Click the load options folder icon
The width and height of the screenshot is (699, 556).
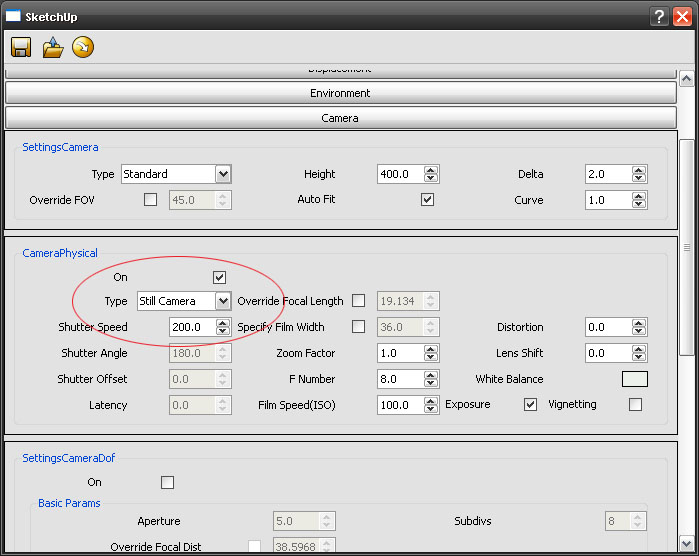(x=53, y=47)
